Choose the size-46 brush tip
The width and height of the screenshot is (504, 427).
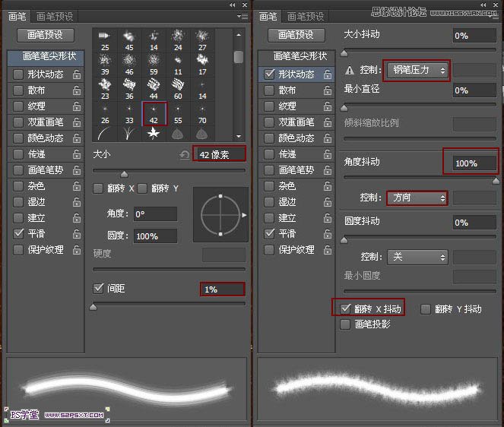pyautogui.click(x=129, y=65)
